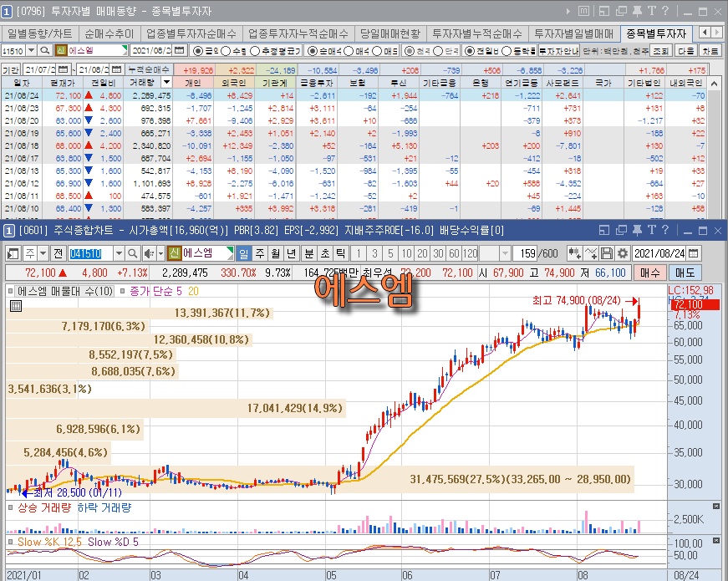728x581 pixels.
Task: Open stock code 041510 dropdown in chart window
Action: [119, 253]
